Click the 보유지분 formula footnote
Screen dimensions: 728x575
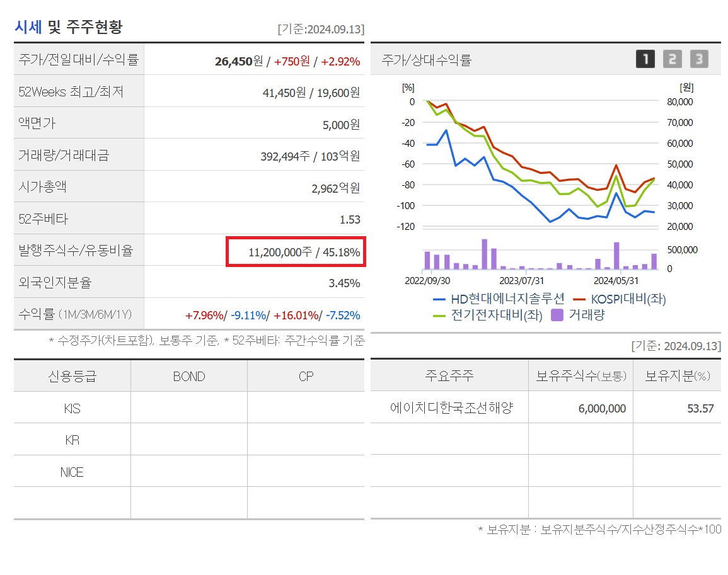pos(599,530)
